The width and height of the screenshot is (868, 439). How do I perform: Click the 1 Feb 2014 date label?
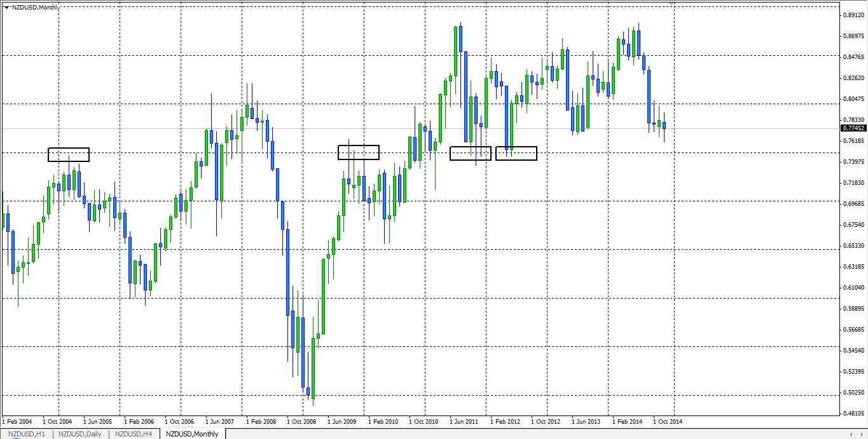[627, 421]
